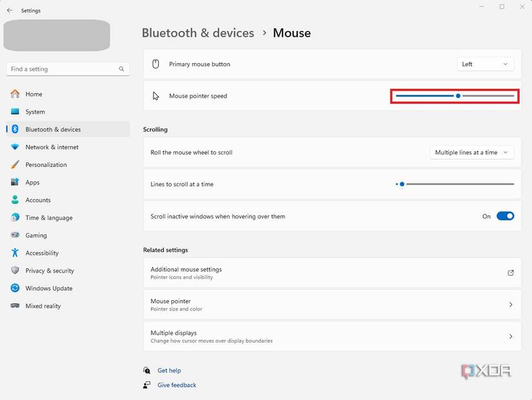The height and width of the screenshot is (400, 532).
Task: Open the Primary mouse button dropdown
Action: [x=485, y=64]
